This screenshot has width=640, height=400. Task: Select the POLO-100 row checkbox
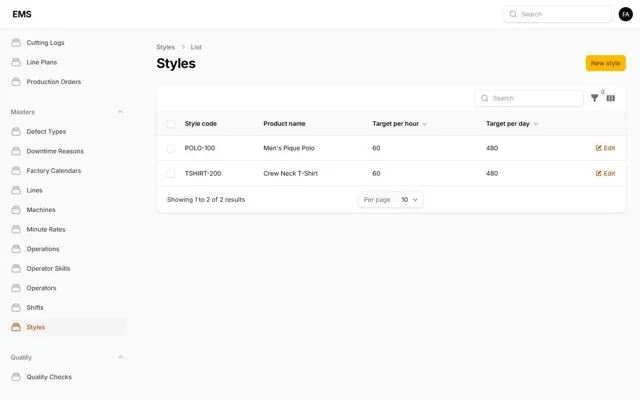pos(171,148)
